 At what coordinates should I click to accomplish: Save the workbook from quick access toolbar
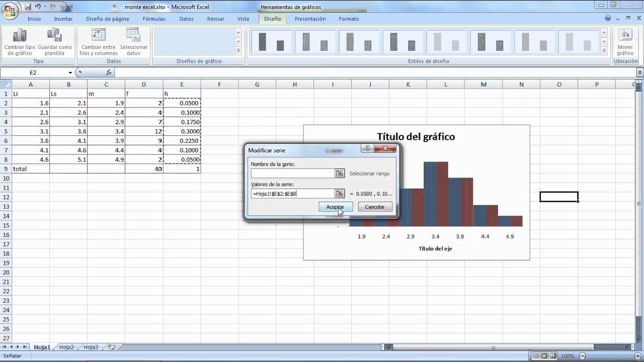coord(28,7)
